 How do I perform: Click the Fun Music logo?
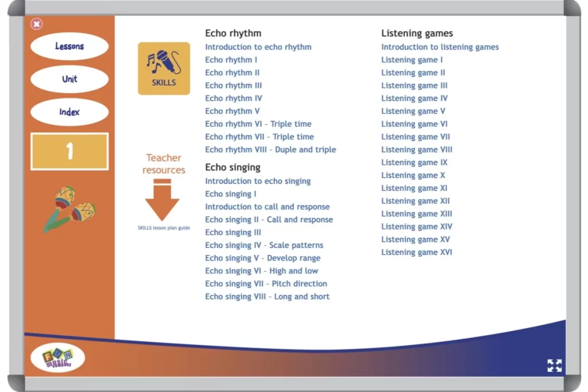(x=57, y=358)
